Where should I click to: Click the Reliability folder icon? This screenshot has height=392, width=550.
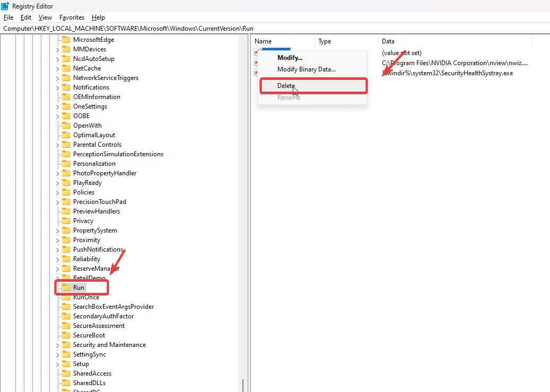[x=66, y=259]
